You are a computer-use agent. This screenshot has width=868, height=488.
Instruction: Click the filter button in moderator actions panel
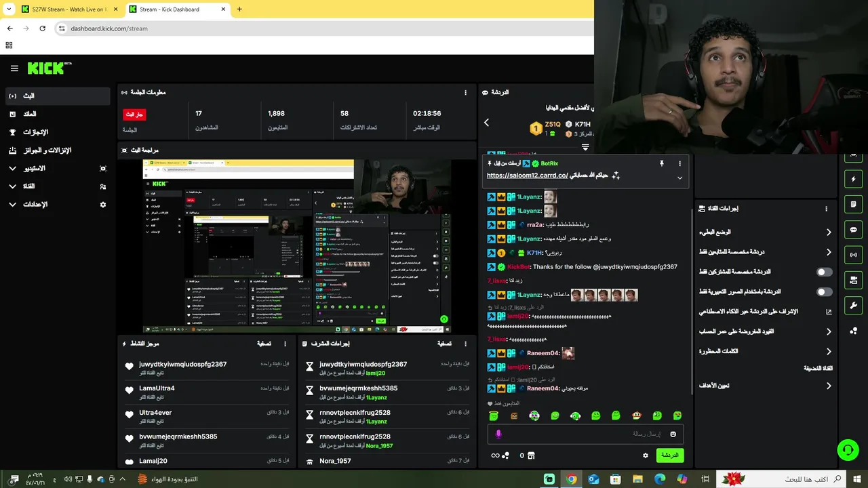pyautogui.click(x=444, y=344)
